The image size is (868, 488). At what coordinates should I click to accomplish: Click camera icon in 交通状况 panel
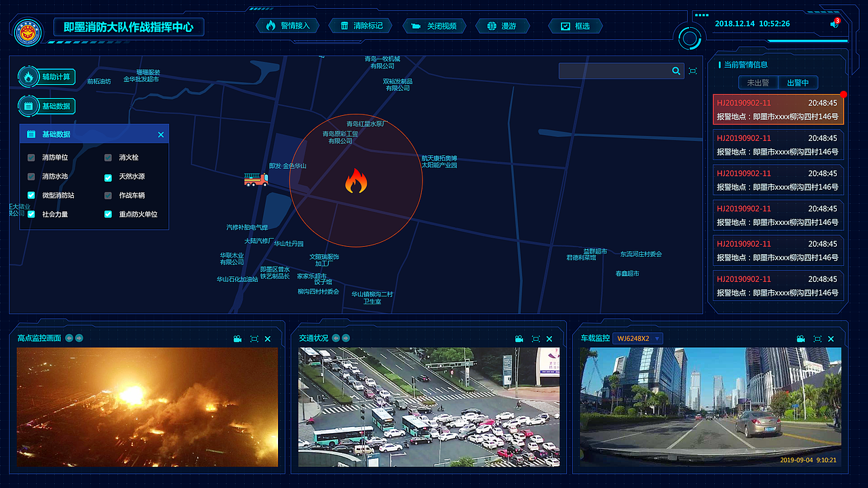[x=519, y=339]
